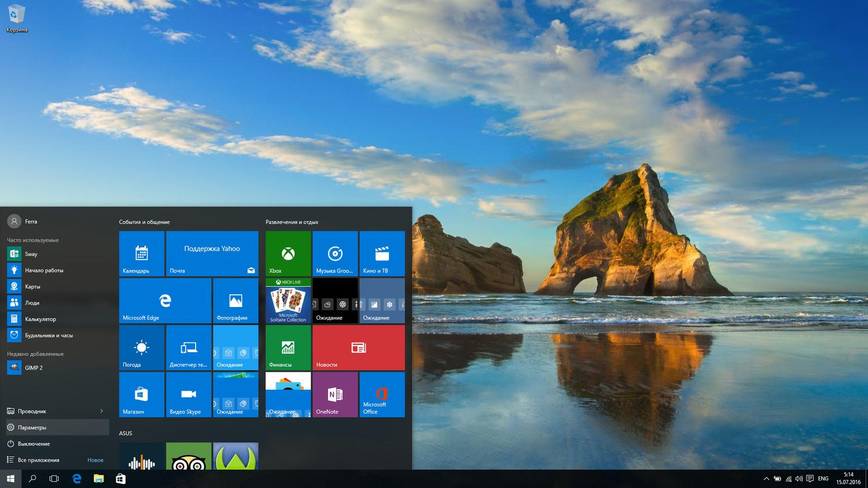868x488 pixels.
Task: Open the Recycle Bin desktop icon
Action: point(17,17)
